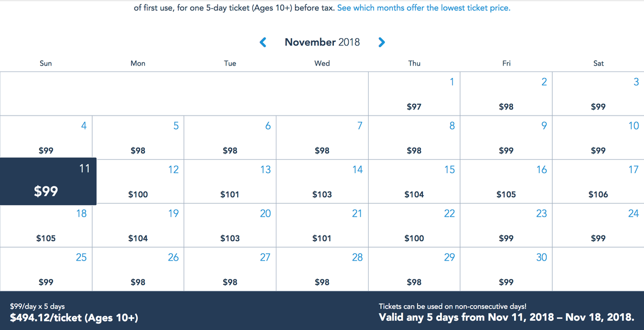Viewport: 644px width, 330px height.
Task: Pick Sunday November 25 date
Action: pyautogui.click(x=46, y=270)
